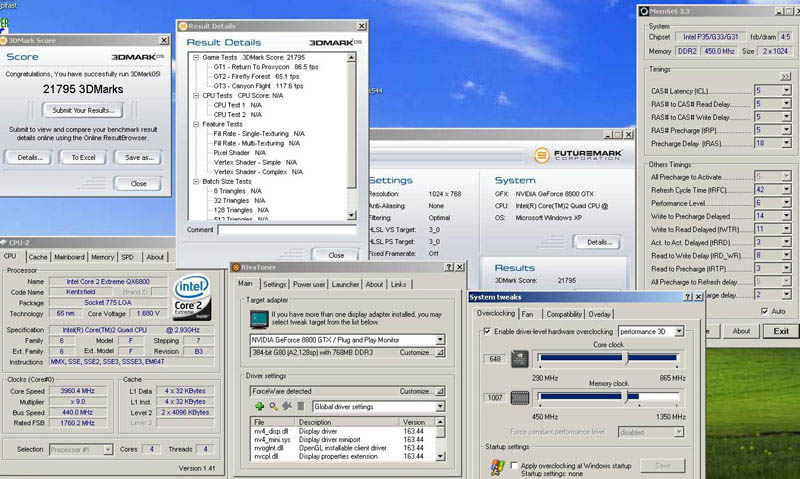The image size is (800, 479).
Task: Click the trash can icon in RivaTuner driver settings
Action: point(301,406)
